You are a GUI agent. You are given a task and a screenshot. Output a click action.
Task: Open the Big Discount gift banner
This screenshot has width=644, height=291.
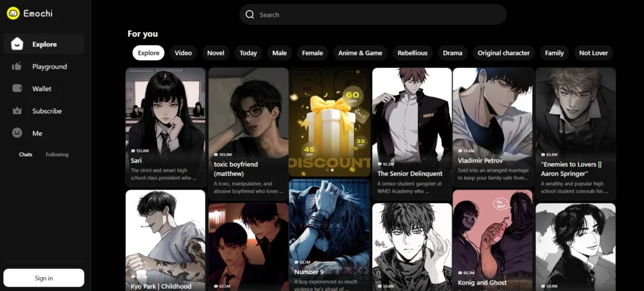click(330, 122)
